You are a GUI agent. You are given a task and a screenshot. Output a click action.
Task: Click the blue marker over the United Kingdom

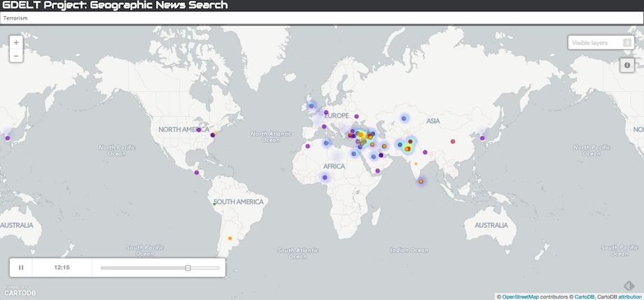(311, 106)
